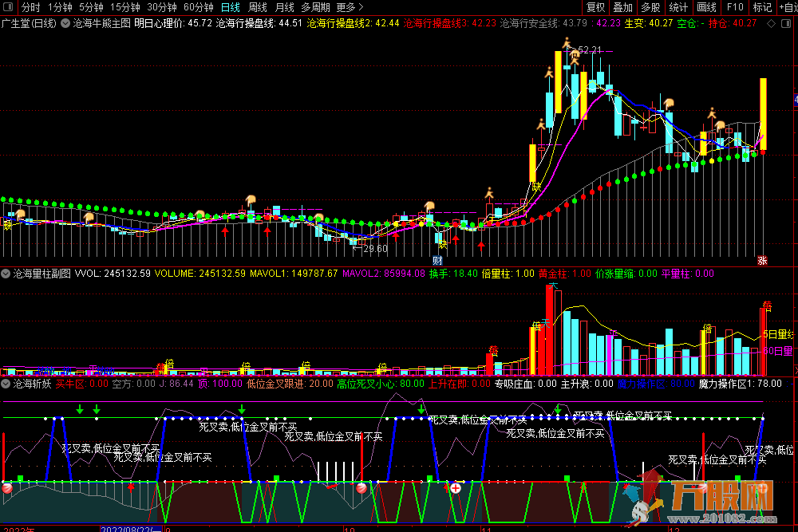Click the 生变: 40.27 readout
The image size is (798, 532).
649,23
